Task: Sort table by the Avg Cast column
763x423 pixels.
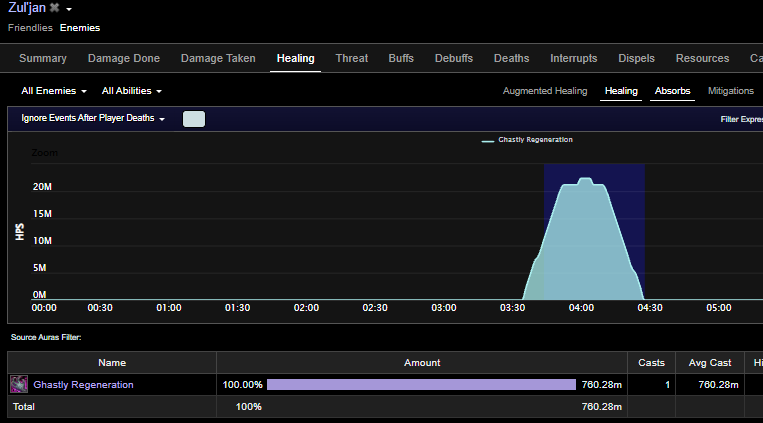Action: click(709, 363)
